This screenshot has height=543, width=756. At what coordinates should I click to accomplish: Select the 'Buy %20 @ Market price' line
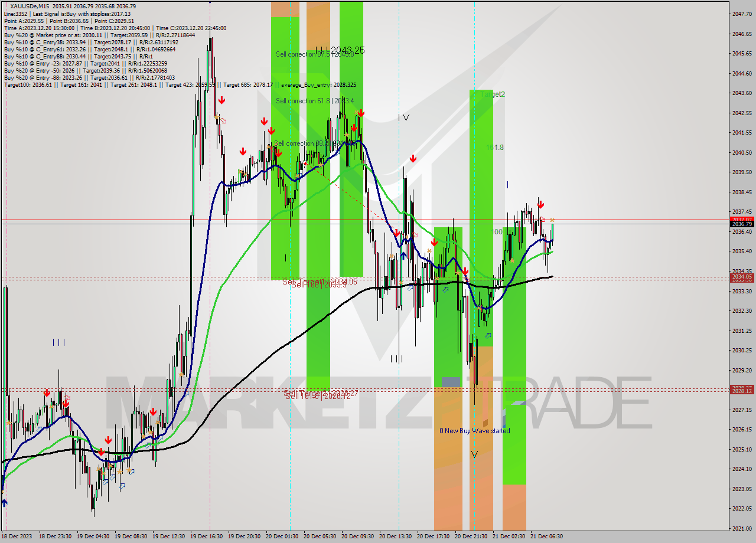coord(99,35)
